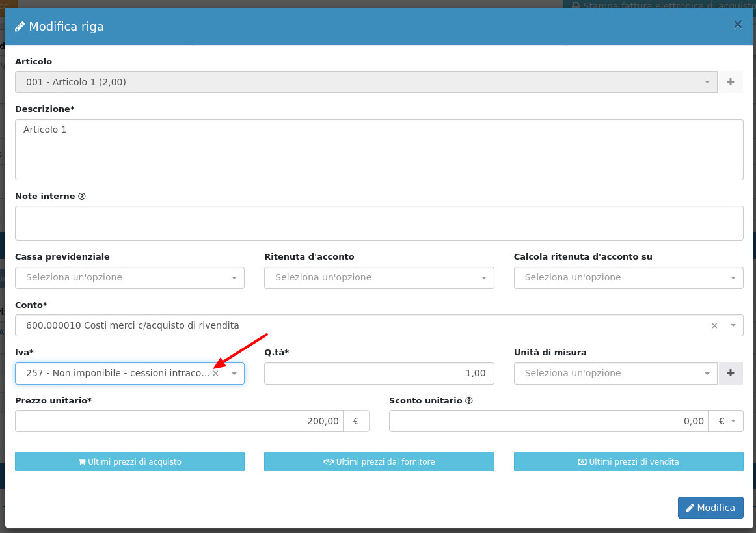Click the plus icon beside Unità di misura
The image size is (756, 533).
(730, 374)
